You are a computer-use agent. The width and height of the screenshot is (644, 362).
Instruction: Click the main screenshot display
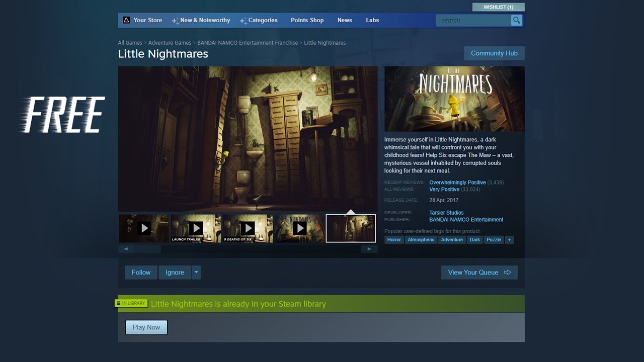[x=248, y=139]
